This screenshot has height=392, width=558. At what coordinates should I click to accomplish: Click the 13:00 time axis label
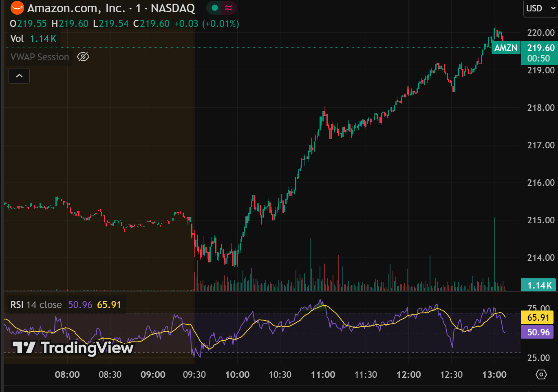[x=494, y=374]
